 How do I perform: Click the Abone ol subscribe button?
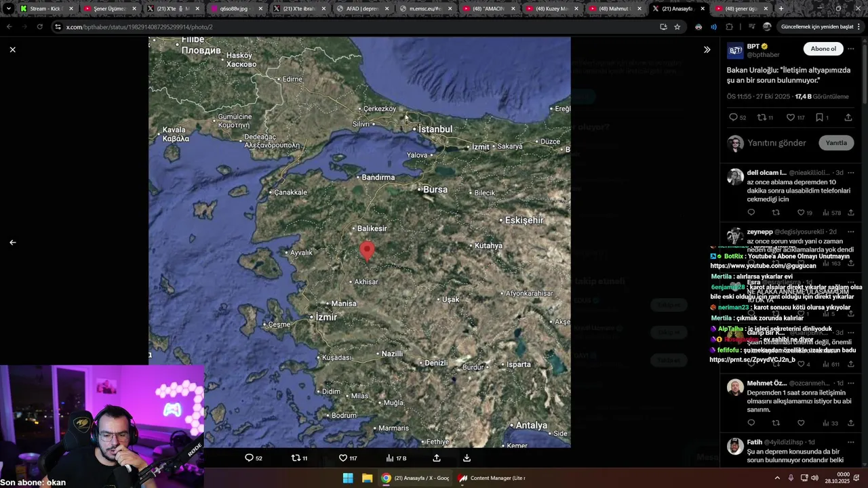click(x=823, y=49)
